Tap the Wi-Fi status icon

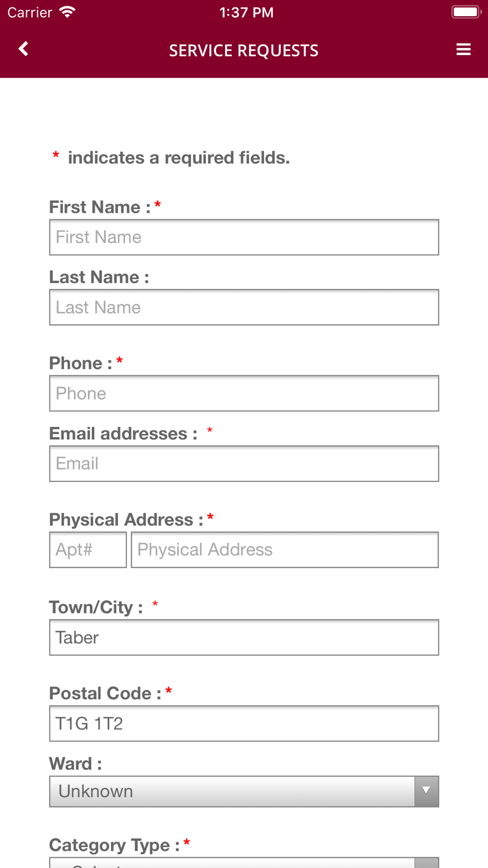point(67,12)
